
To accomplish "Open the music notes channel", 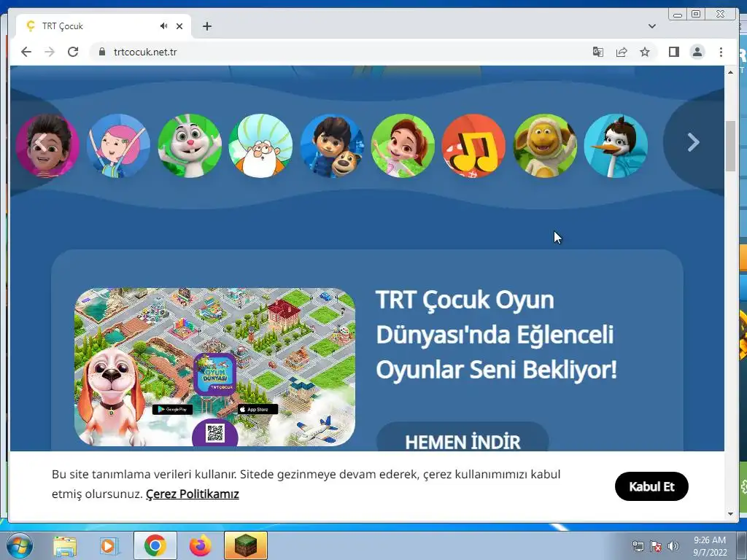I will tap(473, 146).
